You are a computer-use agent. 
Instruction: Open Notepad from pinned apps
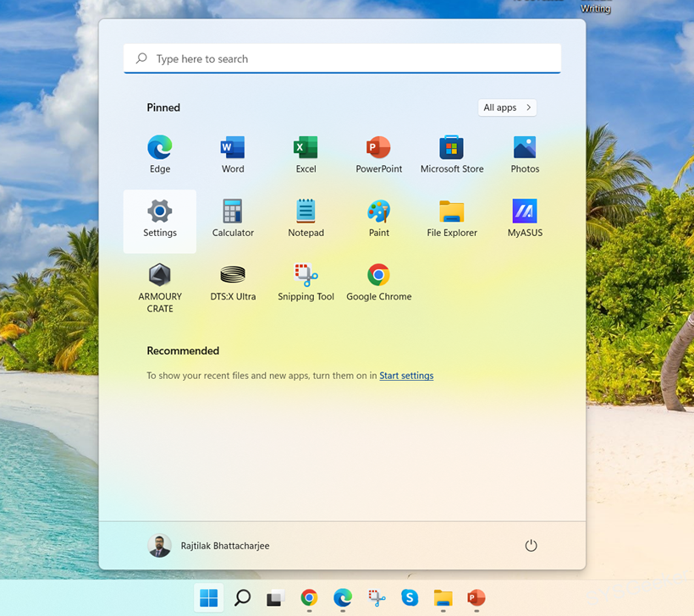[306, 219]
